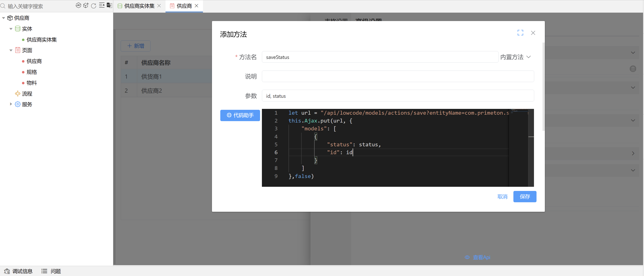The height and width of the screenshot is (276, 644).
Task: Select 规格 page in tree
Action: [x=32, y=72]
